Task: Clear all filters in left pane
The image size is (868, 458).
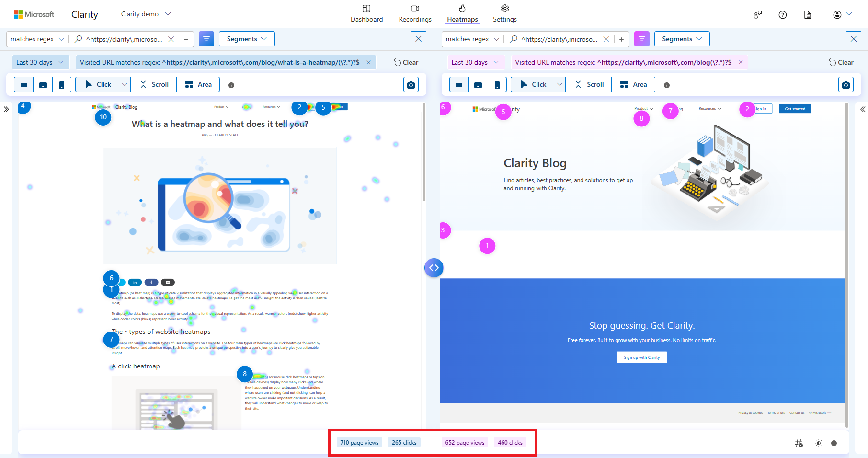Action: pos(406,62)
